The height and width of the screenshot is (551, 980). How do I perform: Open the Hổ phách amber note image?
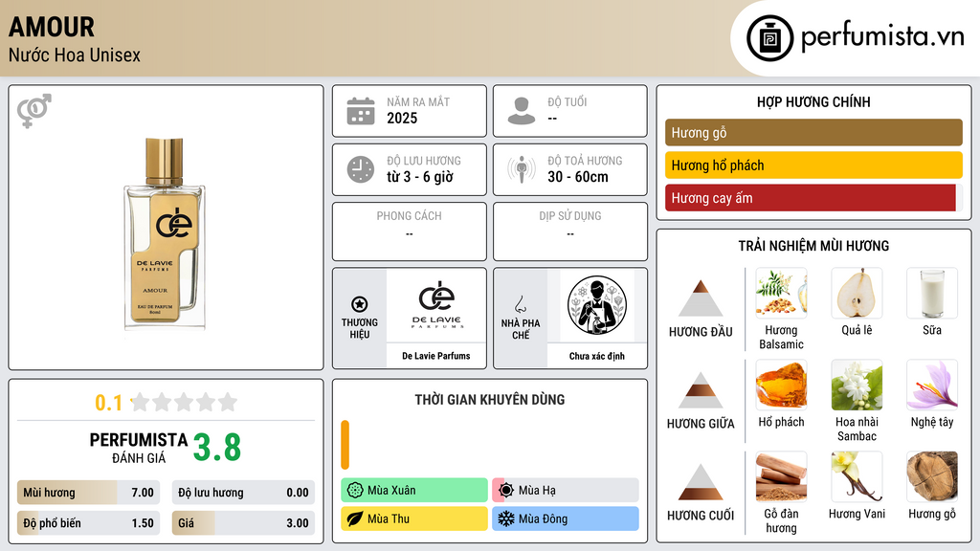781,385
